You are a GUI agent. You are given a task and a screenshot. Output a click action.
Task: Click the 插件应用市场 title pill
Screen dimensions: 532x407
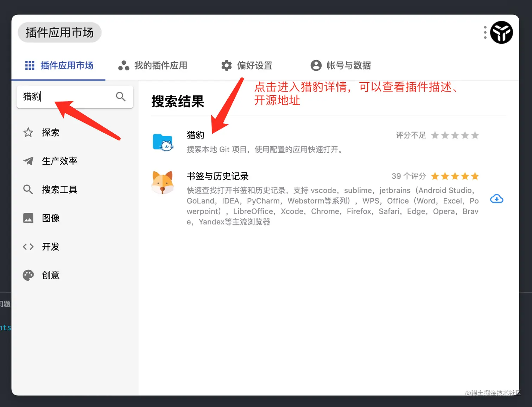(59, 32)
